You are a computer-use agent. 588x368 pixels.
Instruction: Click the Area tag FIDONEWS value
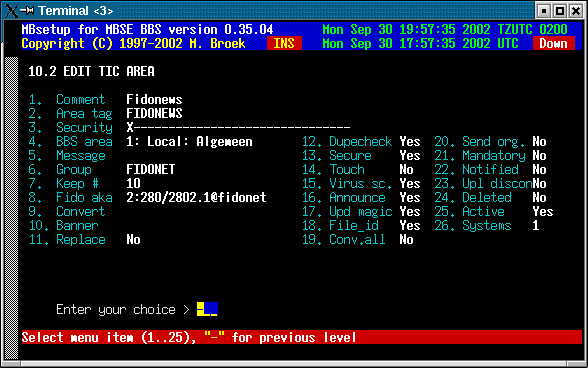(x=154, y=113)
